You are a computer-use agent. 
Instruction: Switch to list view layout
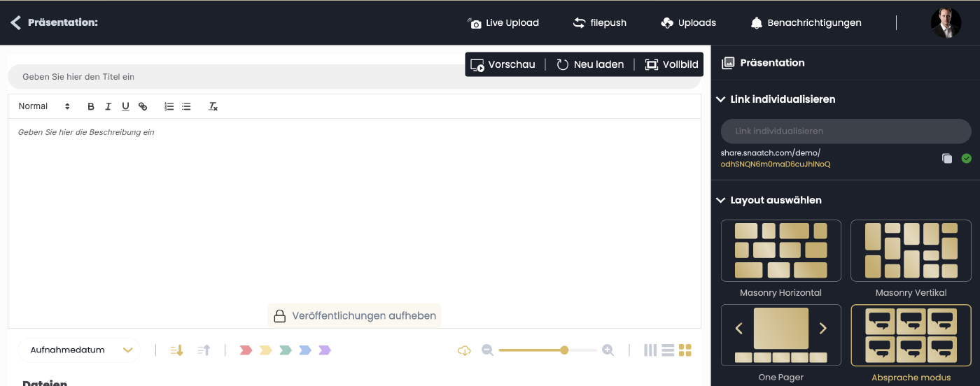pyautogui.click(x=668, y=350)
